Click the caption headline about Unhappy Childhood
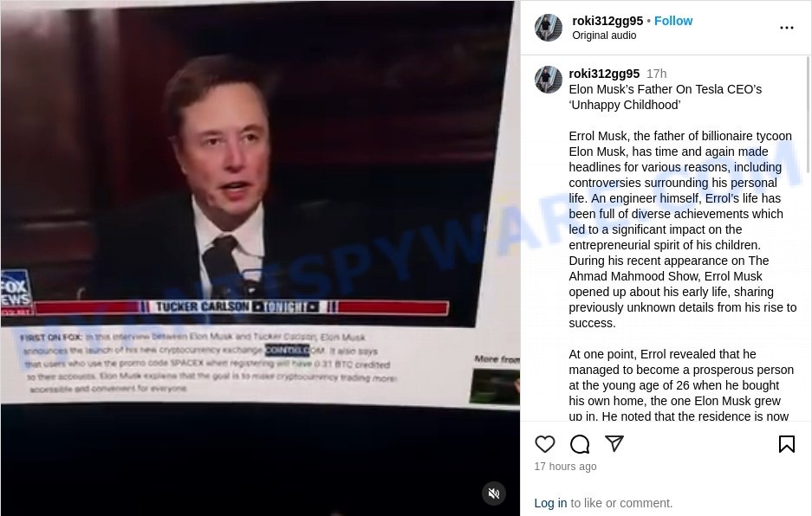Viewport: 812px width, 516px height. (x=665, y=97)
